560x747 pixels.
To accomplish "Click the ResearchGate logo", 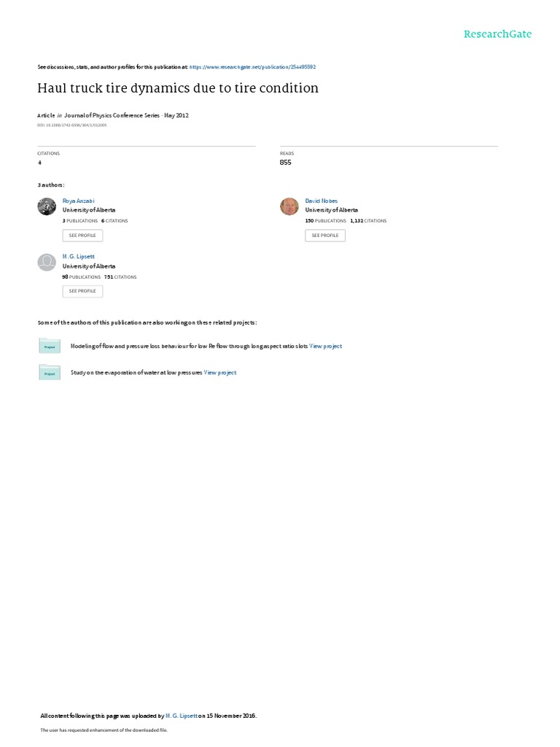I will (497, 34).
